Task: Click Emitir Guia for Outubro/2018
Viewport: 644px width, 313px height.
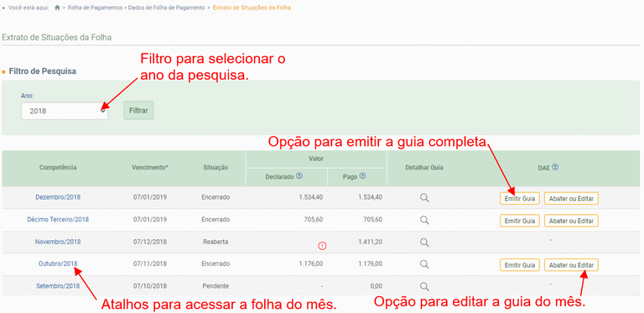Action: 520,265
